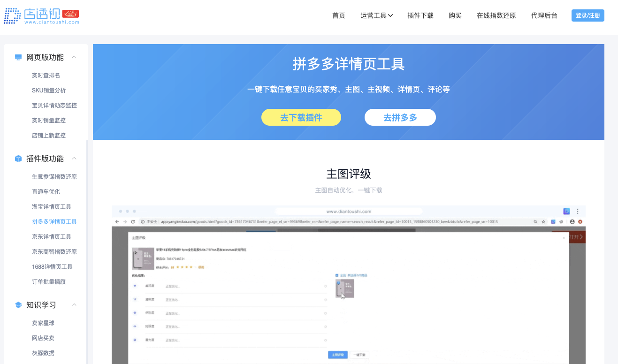
Task: Collapse the 插件版功能 section chevron
Action: click(x=74, y=159)
